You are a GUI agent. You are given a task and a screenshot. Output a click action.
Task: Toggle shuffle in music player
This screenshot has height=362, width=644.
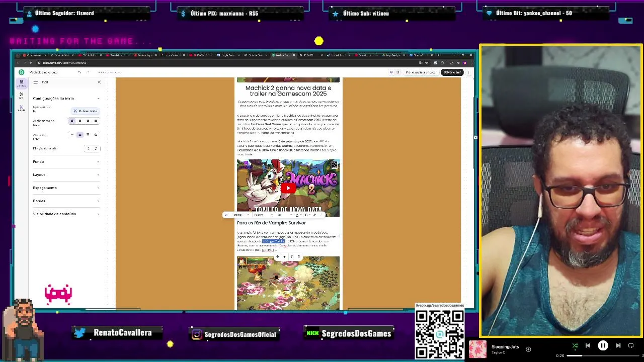(575, 345)
